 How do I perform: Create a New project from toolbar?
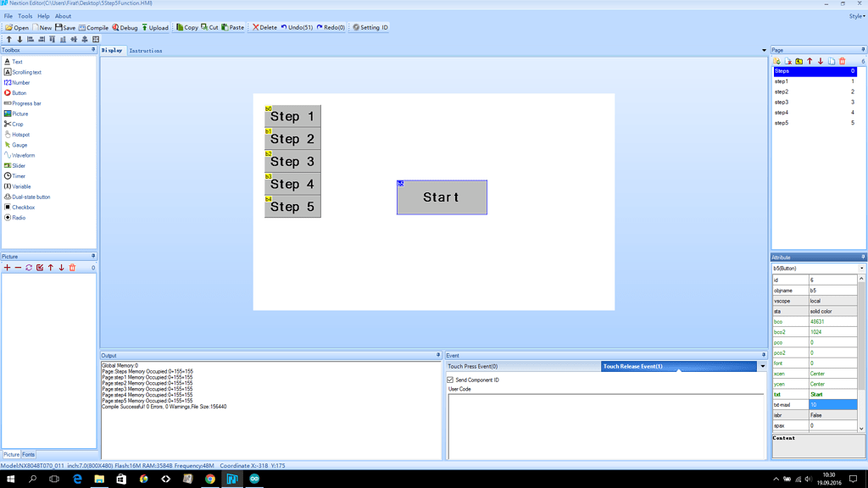pyautogui.click(x=42, y=27)
